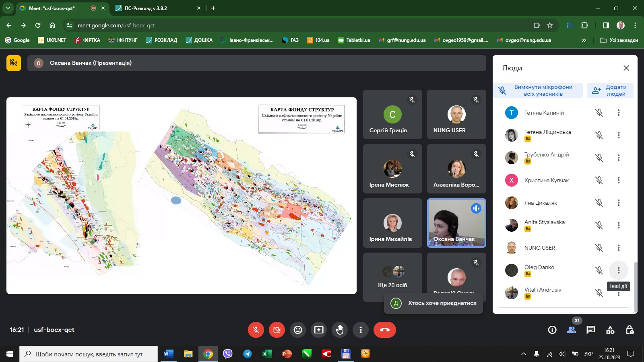The image size is (644, 362).
Task: Mute Христина Купчак's microphone
Action: click(599, 180)
